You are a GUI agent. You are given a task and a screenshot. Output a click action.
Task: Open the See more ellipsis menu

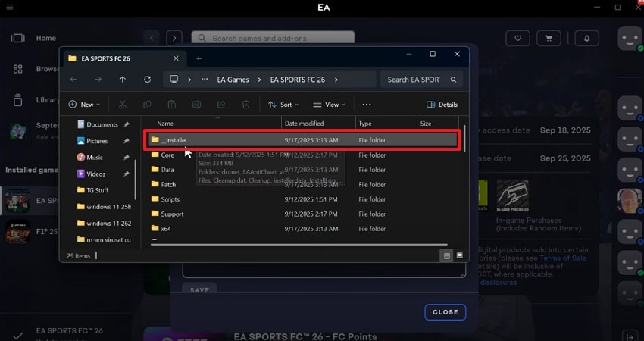pos(367,105)
